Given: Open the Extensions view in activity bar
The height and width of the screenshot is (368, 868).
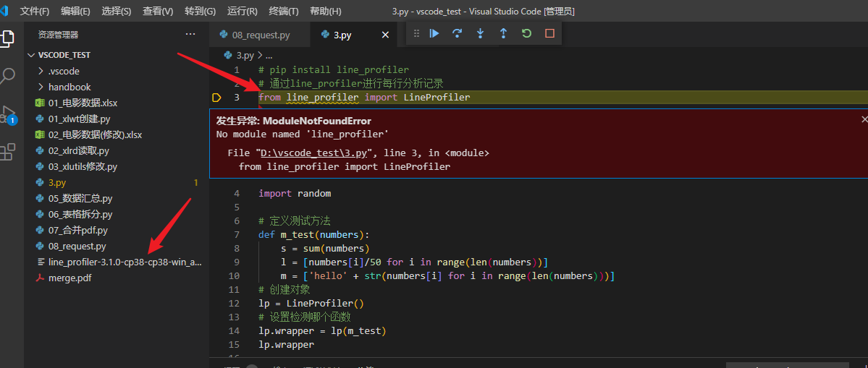Looking at the screenshot, I should [7, 152].
